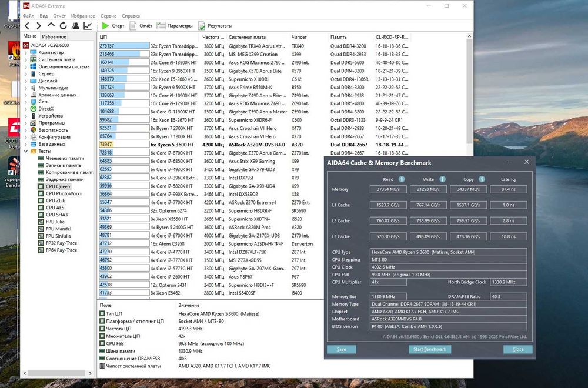Select CPU Queen benchmark
This screenshot has width=588, height=388.
click(x=58, y=186)
